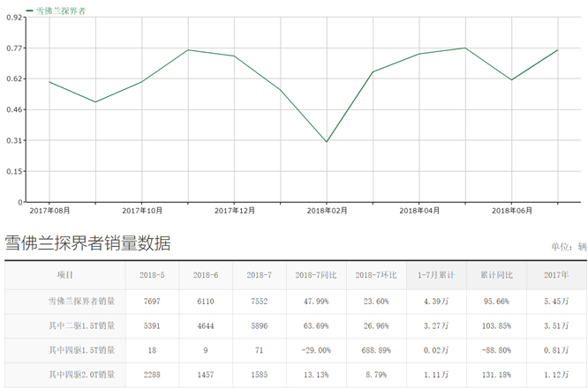This screenshot has height=388, width=588.
Task: Select the 2017年08月 x-axis label
Action: point(49,211)
